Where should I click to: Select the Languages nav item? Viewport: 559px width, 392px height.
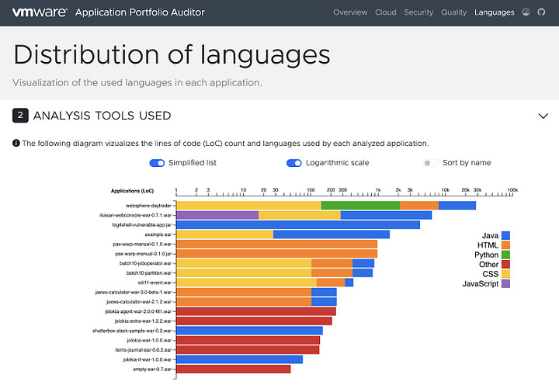[x=494, y=12]
